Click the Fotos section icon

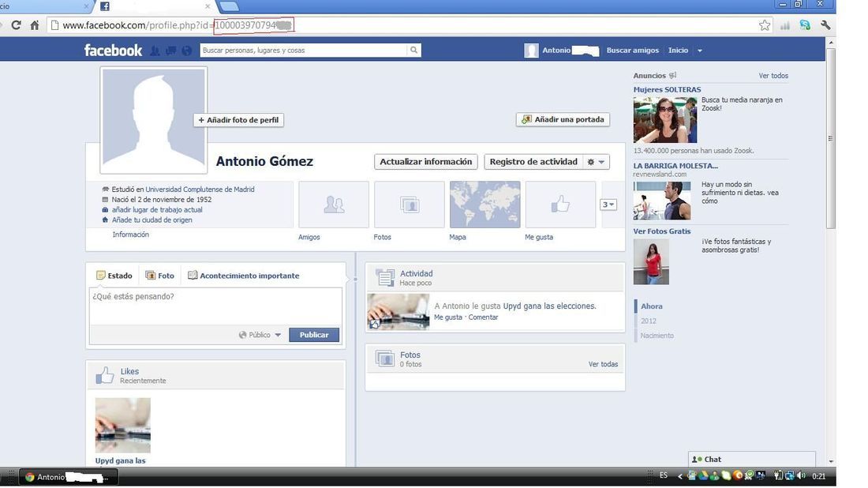pyautogui.click(x=385, y=358)
